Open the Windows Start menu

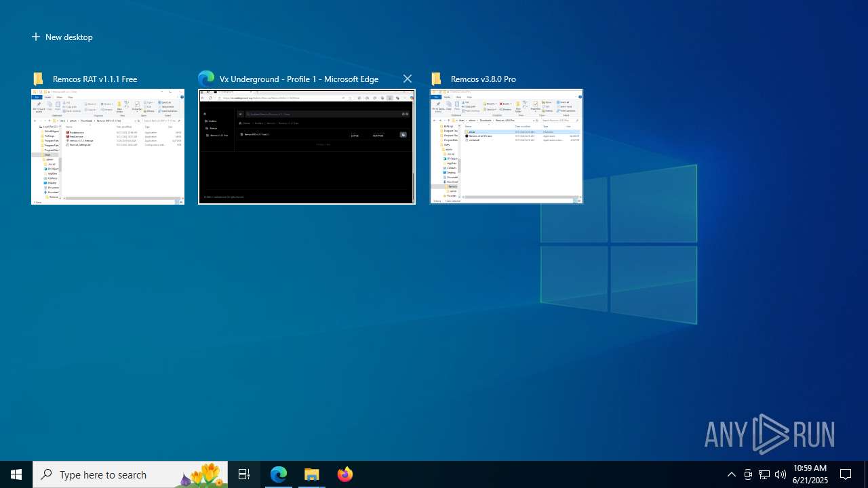point(16,474)
